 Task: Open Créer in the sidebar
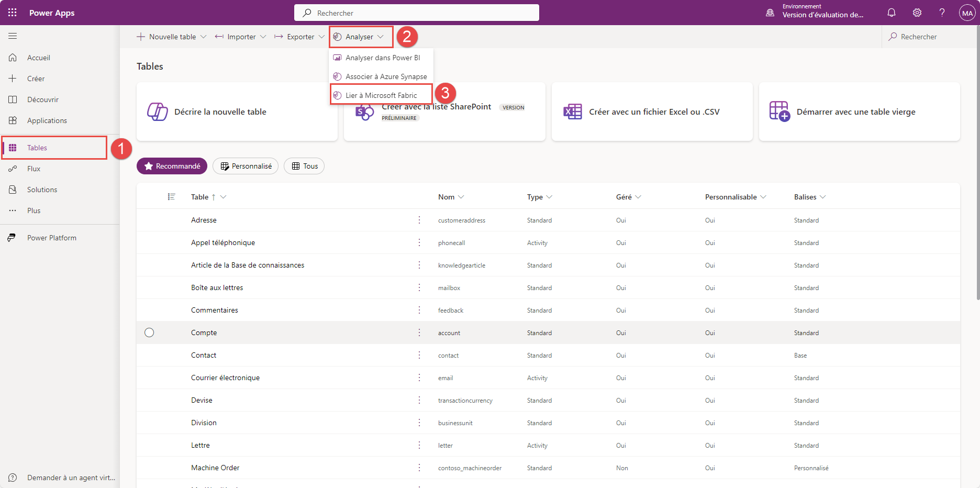(36, 79)
